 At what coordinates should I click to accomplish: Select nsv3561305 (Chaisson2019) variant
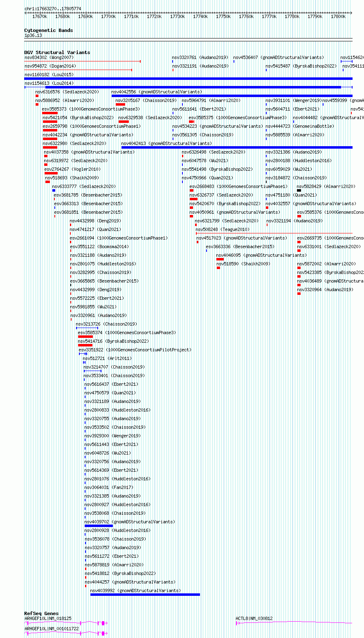203,135
